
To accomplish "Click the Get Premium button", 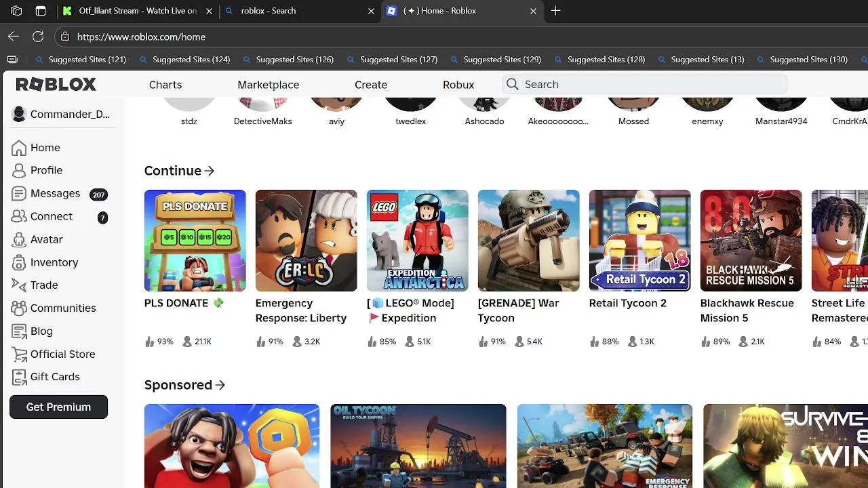I will coord(58,407).
